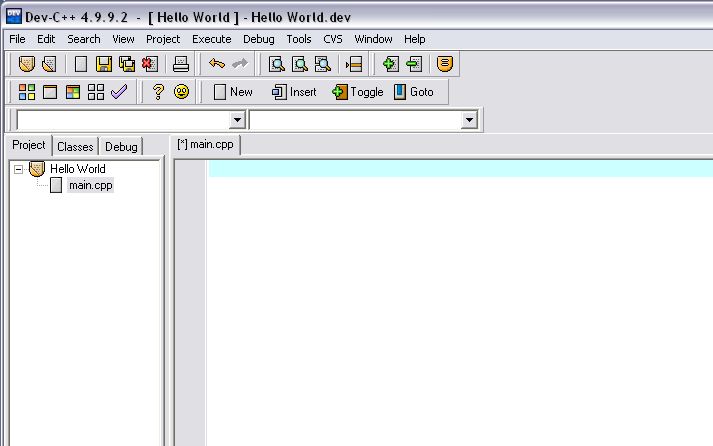Click the Insert button in toolbar

294,92
